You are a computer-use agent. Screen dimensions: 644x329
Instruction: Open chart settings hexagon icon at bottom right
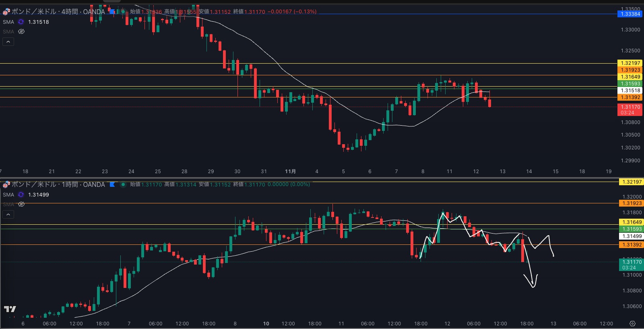click(632, 324)
